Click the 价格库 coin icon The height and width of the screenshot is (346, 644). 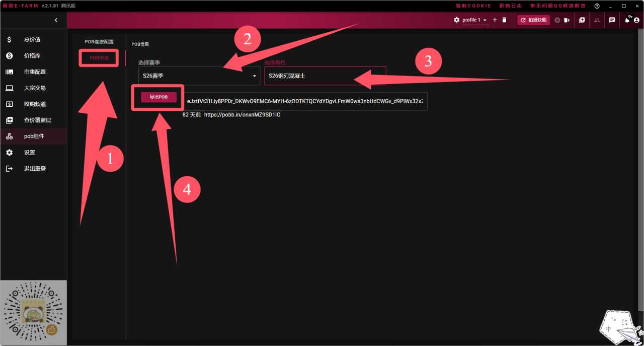pyautogui.click(x=10, y=55)
